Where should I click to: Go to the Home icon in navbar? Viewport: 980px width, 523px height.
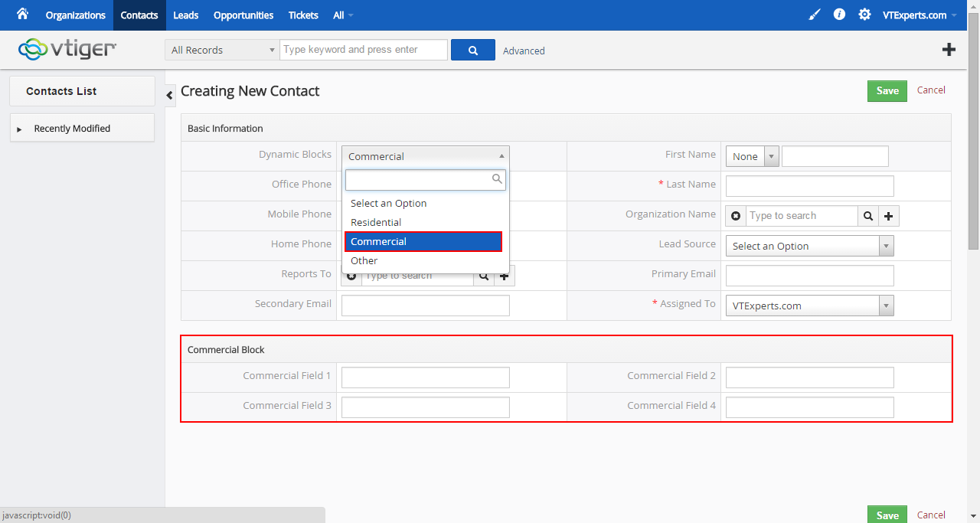pyautogui.click(x=22, y=15)
